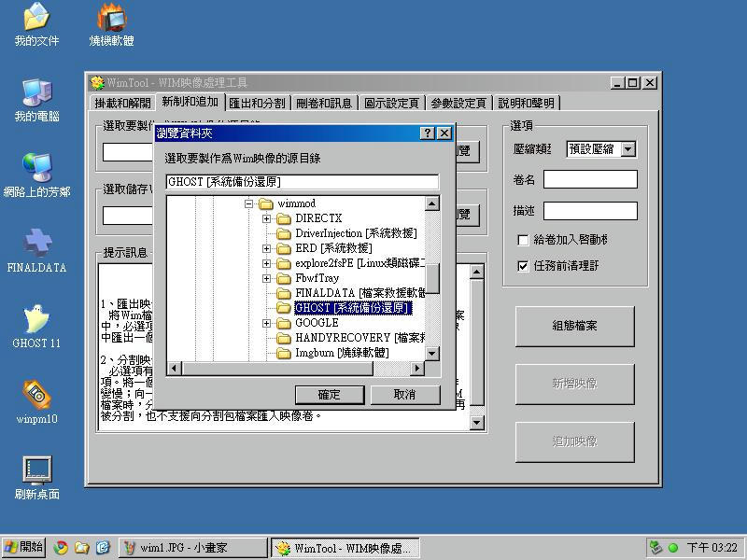Click the help question mark button in dialog

click(x=428, y=133)
